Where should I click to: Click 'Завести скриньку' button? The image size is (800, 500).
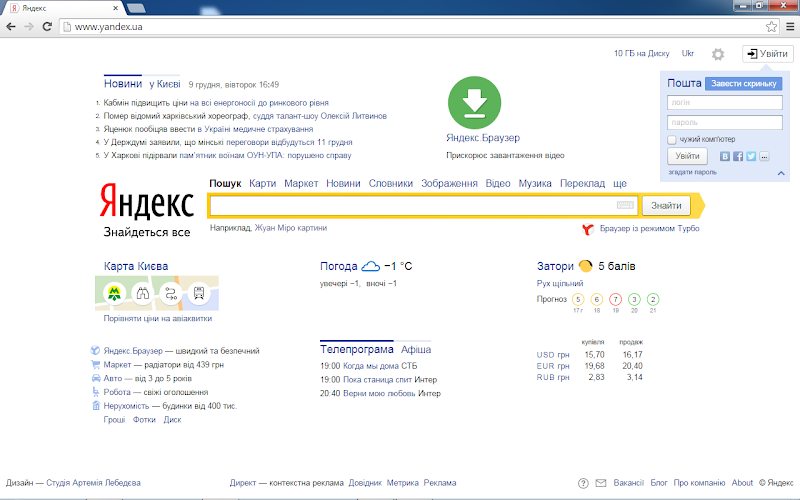point(743,84)
